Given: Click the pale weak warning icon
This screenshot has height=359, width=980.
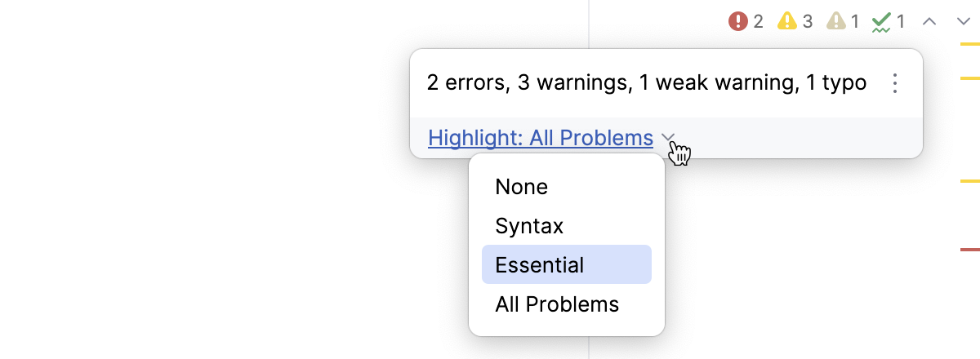Looking at the screenshot, I should pos(836,21).
